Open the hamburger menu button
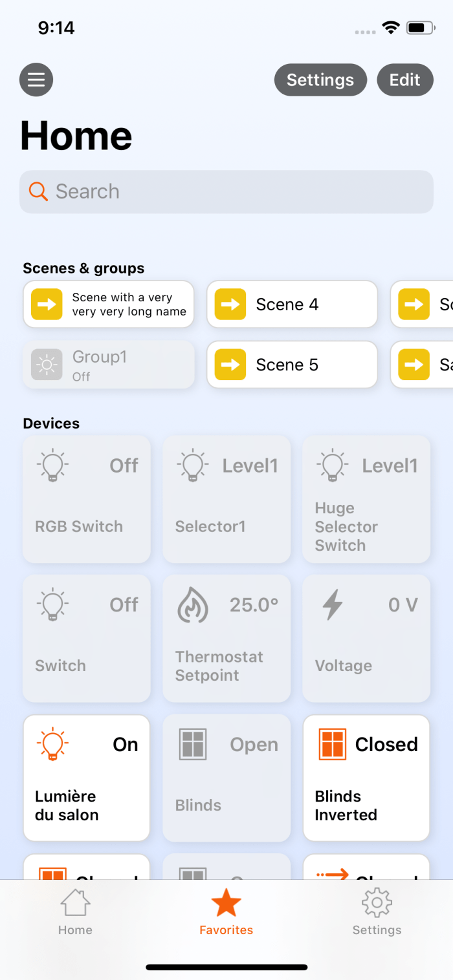This screenshot has height=980, width=453. pos(36,80)
